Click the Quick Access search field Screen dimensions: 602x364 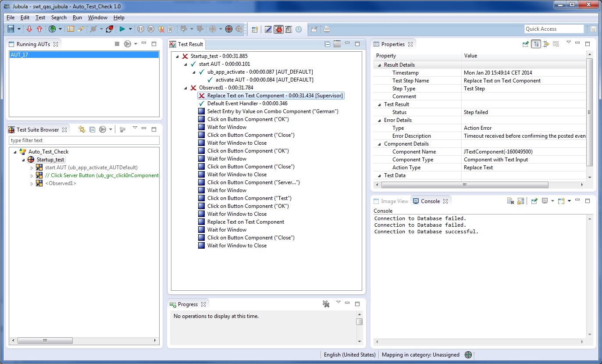554,29
